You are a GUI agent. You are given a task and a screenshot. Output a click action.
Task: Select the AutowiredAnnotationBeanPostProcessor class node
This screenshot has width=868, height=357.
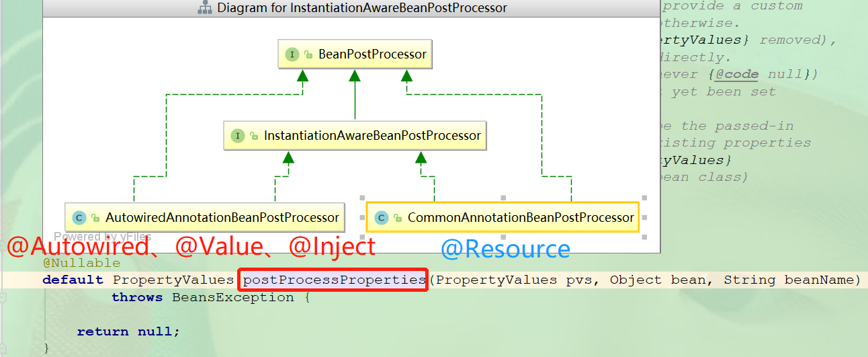pyautogui.click(x=205, y=217)
